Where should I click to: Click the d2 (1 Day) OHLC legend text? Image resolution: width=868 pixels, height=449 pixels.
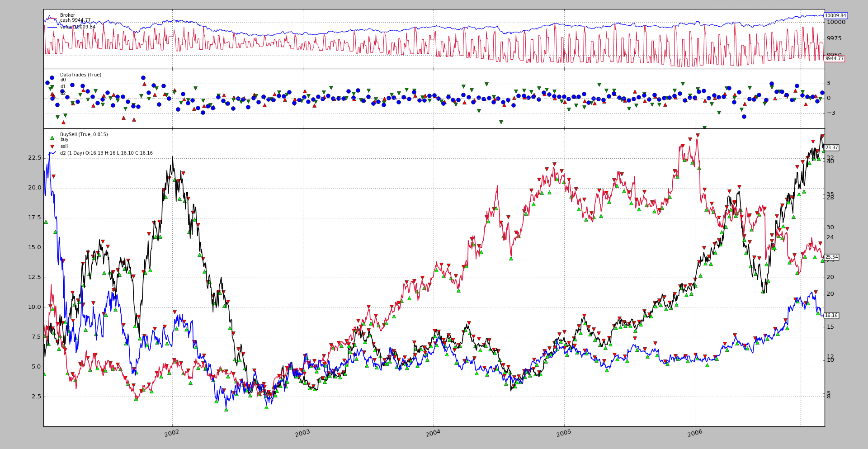click(106, 153)
